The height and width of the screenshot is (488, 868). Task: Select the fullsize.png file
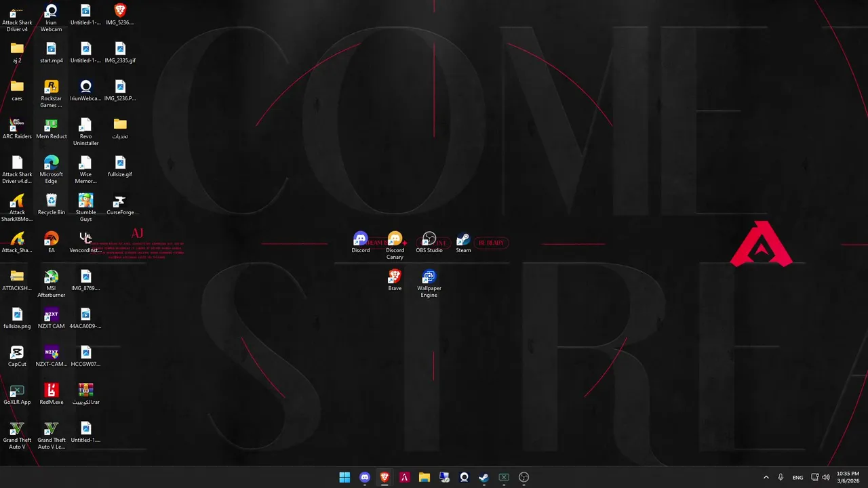click(17, 319)
